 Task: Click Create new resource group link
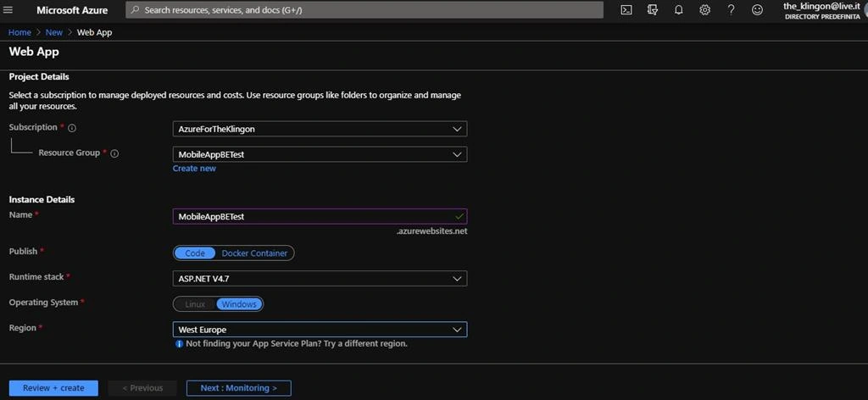point(194,168)
